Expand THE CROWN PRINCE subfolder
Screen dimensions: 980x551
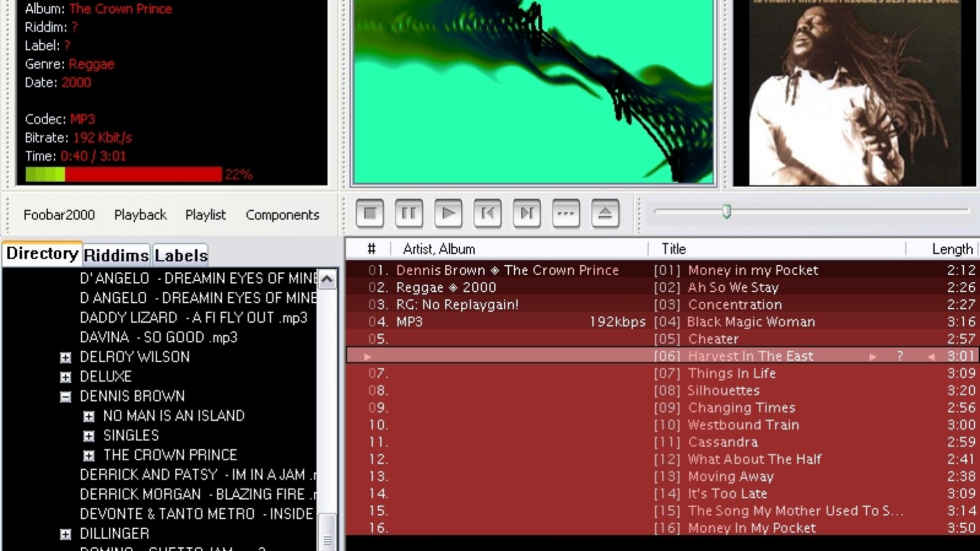89,455
